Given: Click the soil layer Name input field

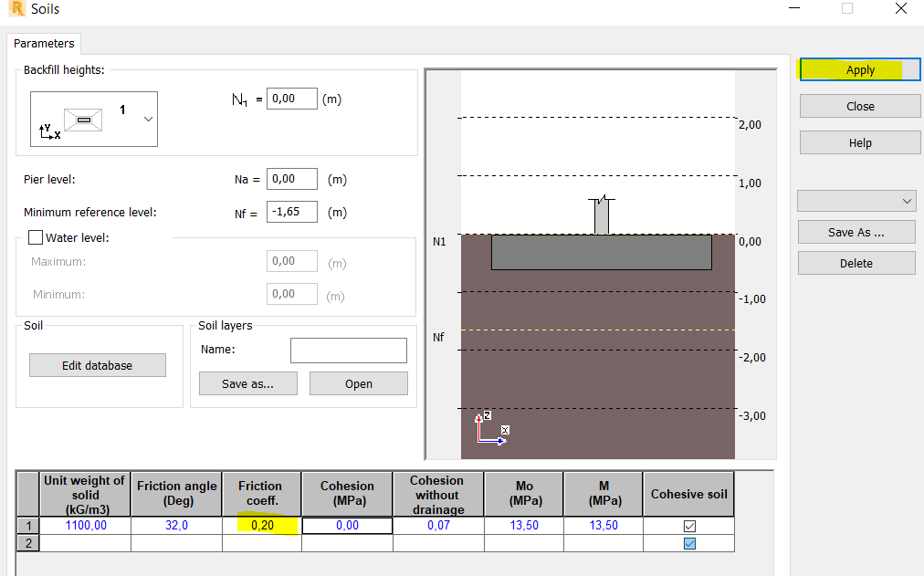Looking at the screenshot, I should [x=347, y=350].
